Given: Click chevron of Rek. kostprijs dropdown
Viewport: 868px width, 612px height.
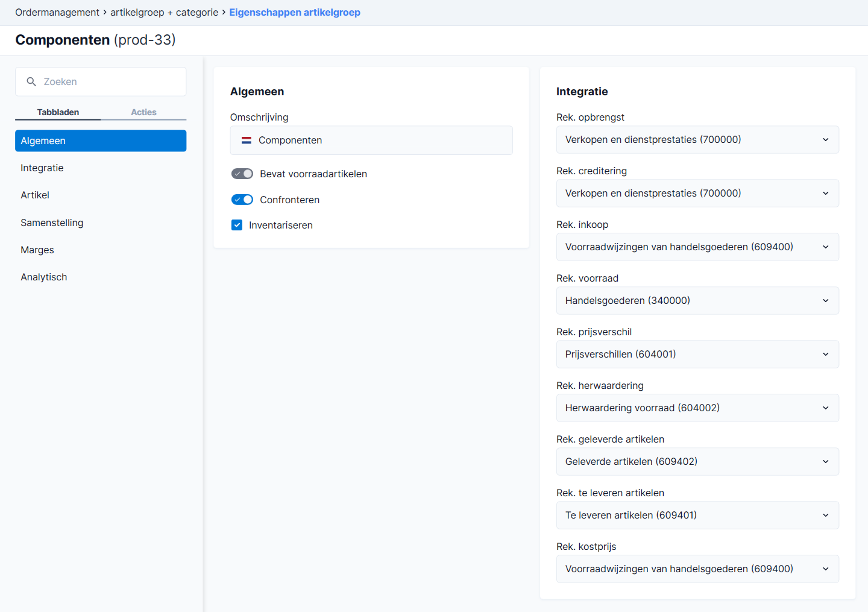Looking at the screenshot, I should 826,569.
